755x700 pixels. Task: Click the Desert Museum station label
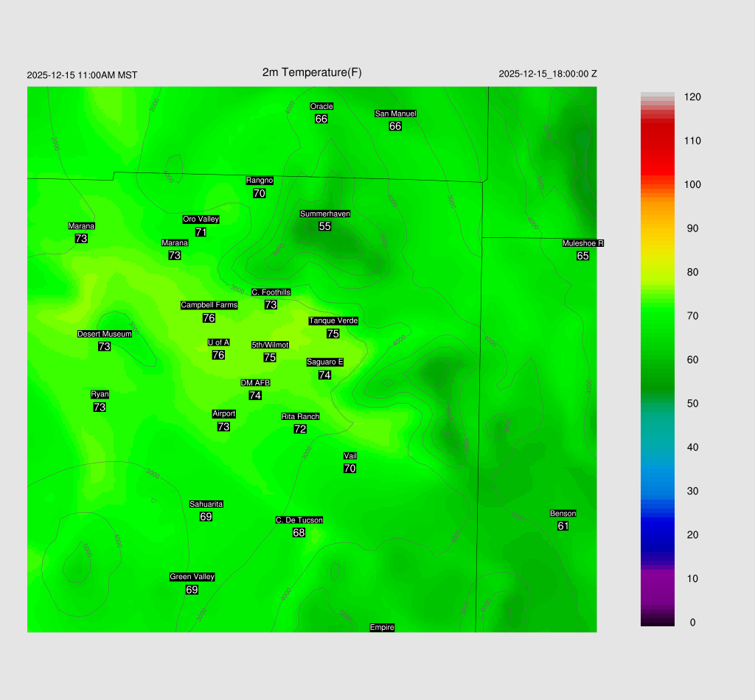pyautogui.click(x=105, y=334)
